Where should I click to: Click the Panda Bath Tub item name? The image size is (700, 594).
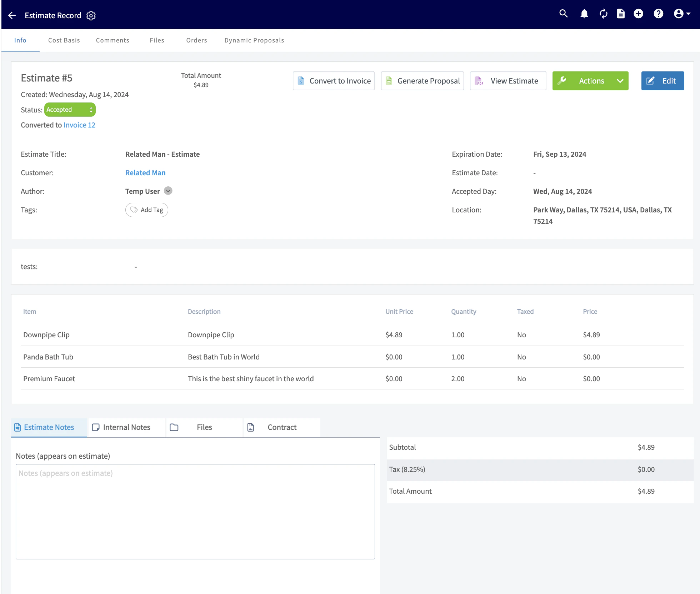coord(48,357)
